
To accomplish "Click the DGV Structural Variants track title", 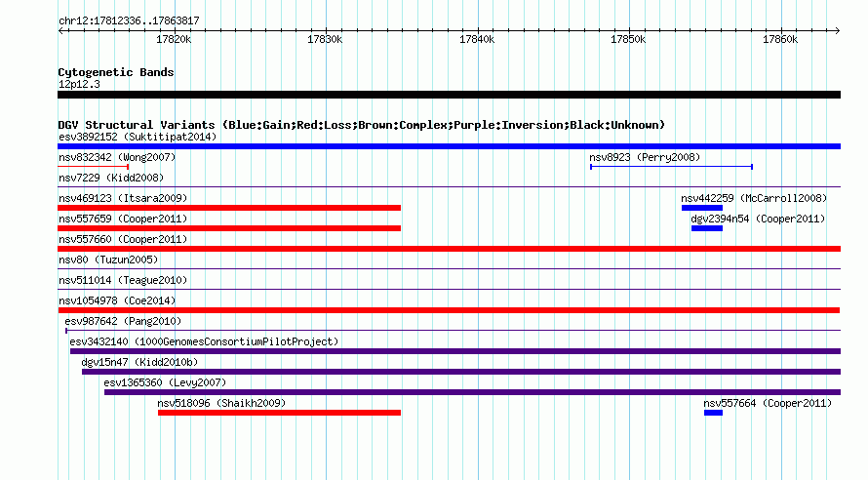I will click(x=361, y=125).
